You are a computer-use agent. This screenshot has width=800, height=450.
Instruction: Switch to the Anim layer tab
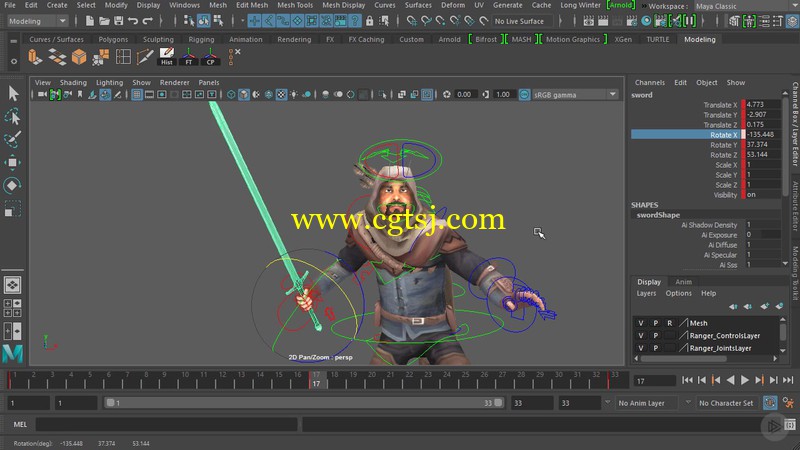click(x=684, y=282)
